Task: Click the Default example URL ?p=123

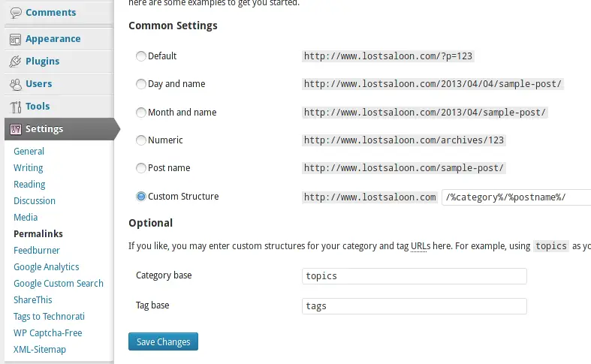Action: click(x=387, y=56)
